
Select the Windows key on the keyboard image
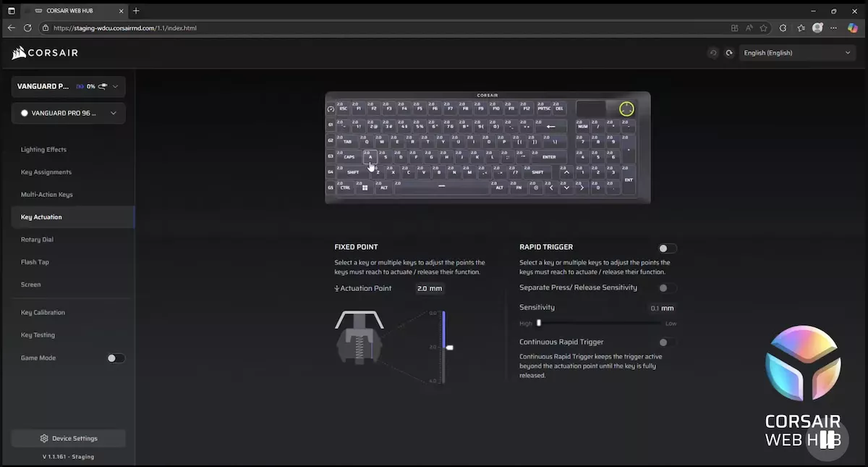365,188
